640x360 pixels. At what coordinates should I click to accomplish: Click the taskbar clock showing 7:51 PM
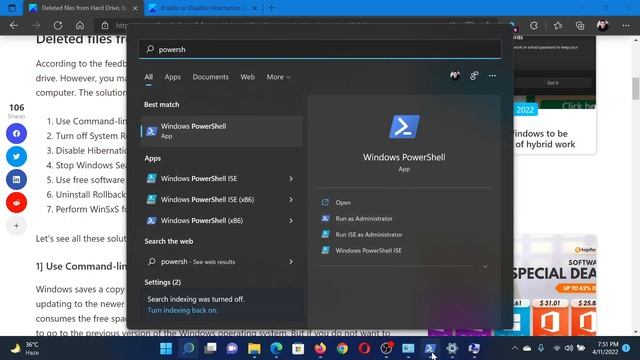click(x=605, y=348)
